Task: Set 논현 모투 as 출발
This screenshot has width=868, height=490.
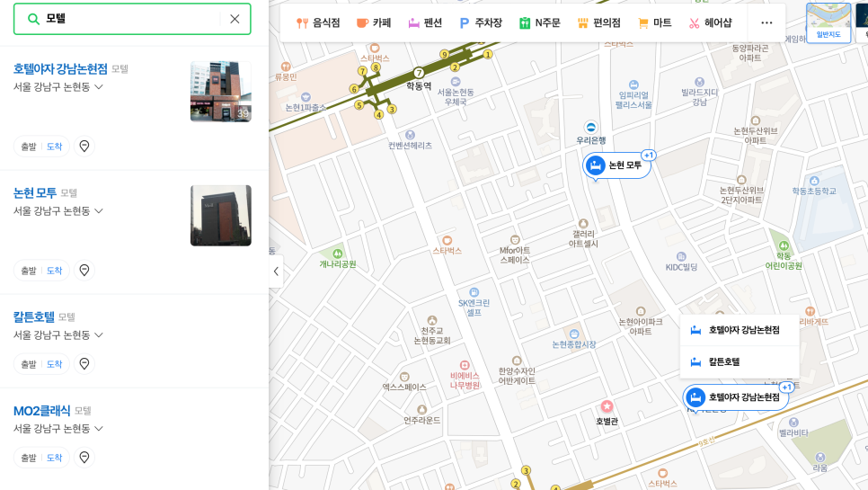Action: (x=28, y=271)
